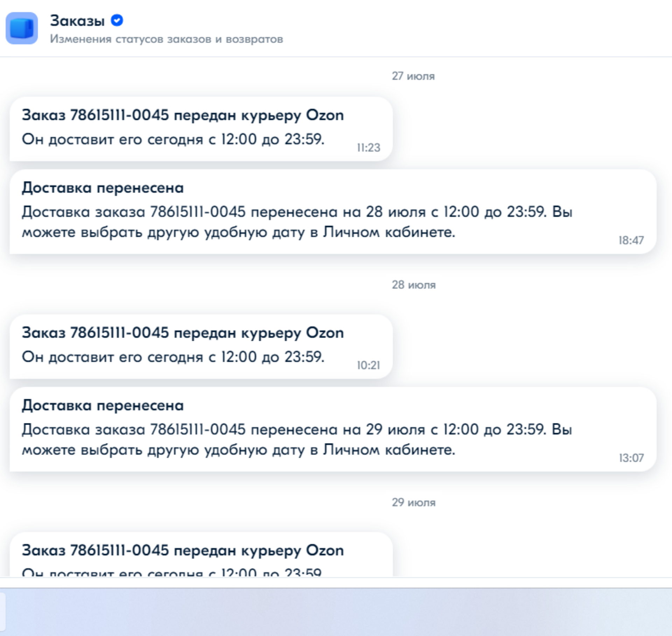672x636 pixels.
Task: Open the Заказы channel title
Action: (77, 21)
